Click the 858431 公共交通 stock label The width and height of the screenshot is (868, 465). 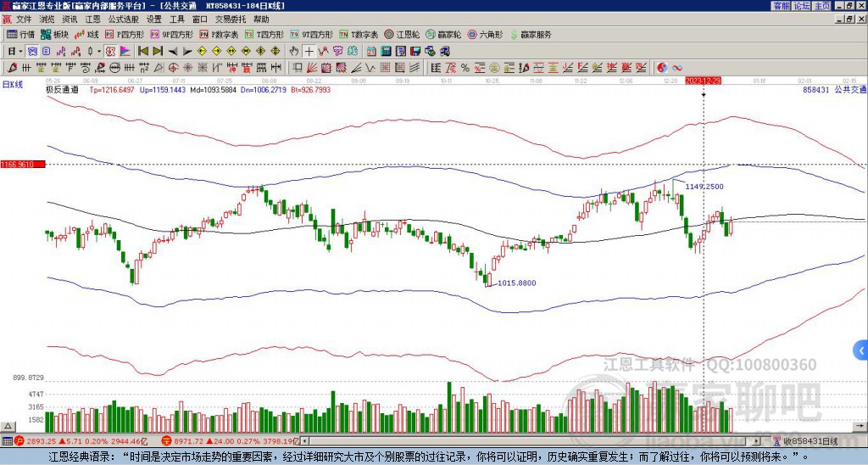(834, 89)
